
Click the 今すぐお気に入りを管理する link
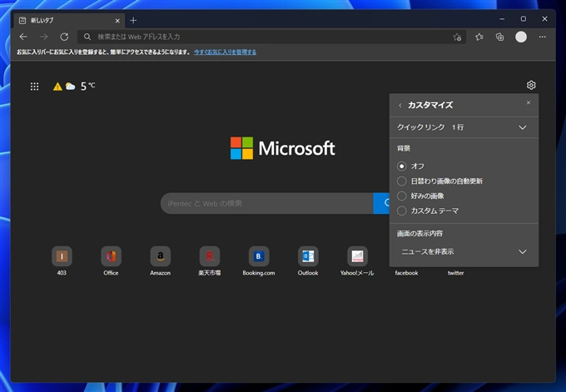pyautogui.click(x=225, y=52)
